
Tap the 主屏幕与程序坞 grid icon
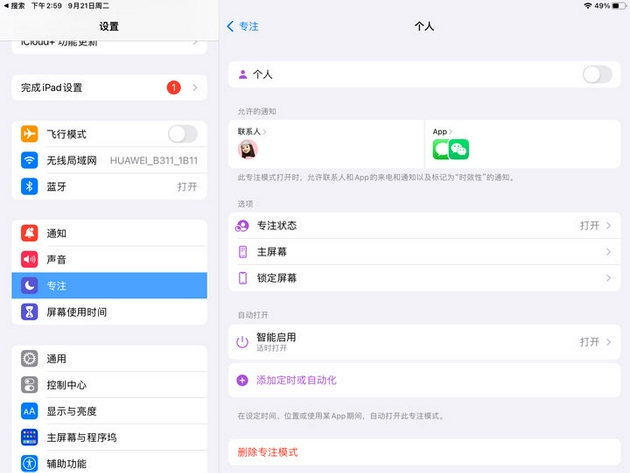click(x=29, y=437)
